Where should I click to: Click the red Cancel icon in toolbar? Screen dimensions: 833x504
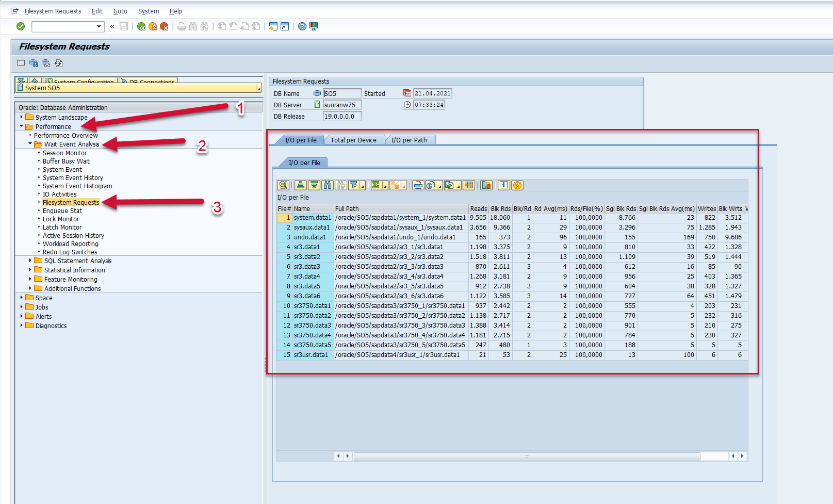pos(164,26)
